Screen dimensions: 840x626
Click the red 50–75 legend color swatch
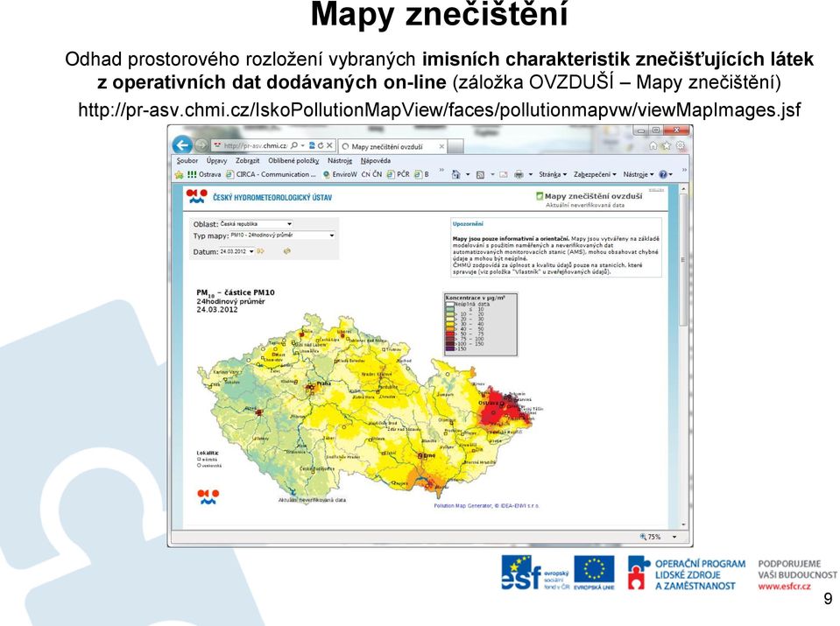pos(449,334)
